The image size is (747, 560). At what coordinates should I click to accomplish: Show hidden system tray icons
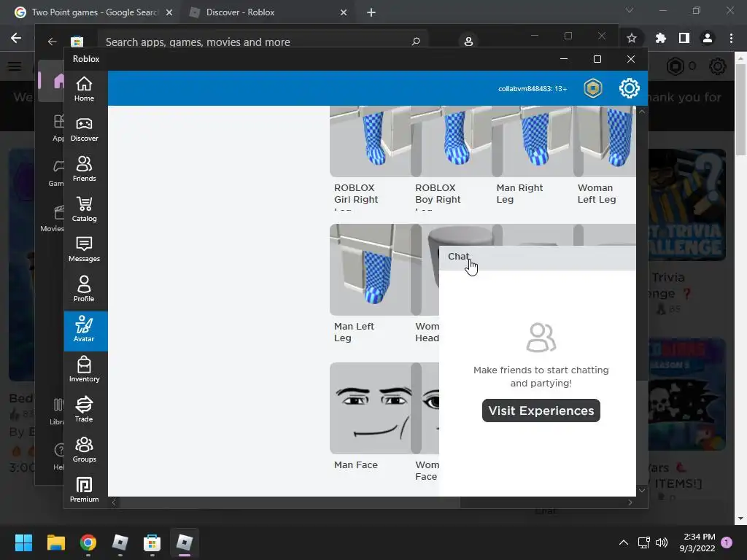[x=623, y=542]
